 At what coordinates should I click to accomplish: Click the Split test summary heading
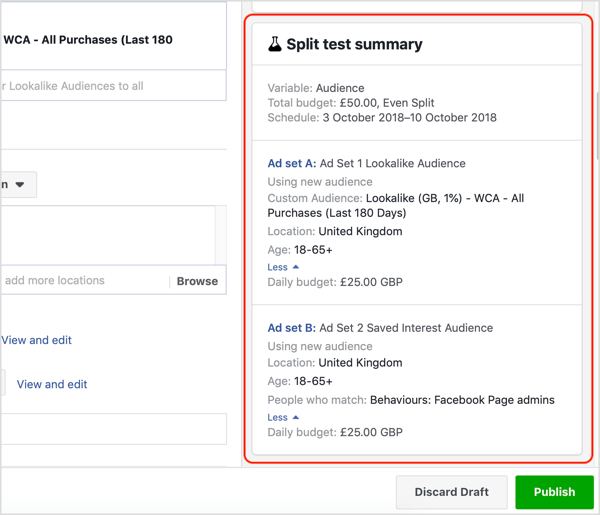[354, 44]
